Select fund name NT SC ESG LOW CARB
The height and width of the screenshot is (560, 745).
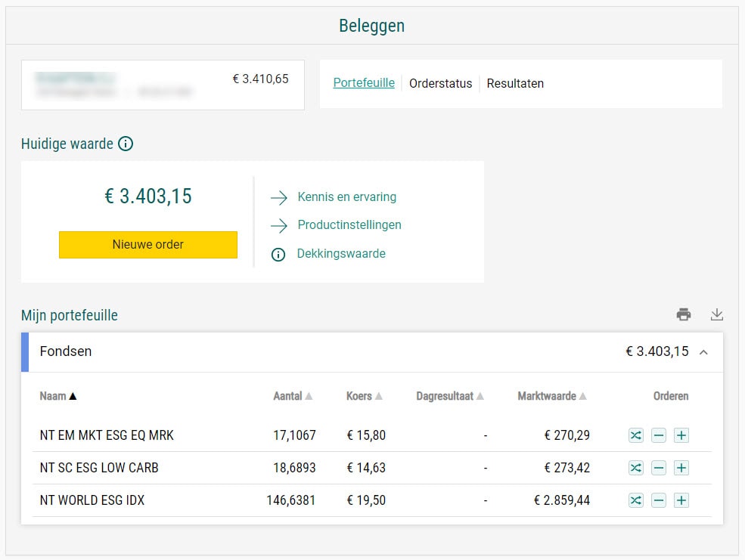point(99,468)
